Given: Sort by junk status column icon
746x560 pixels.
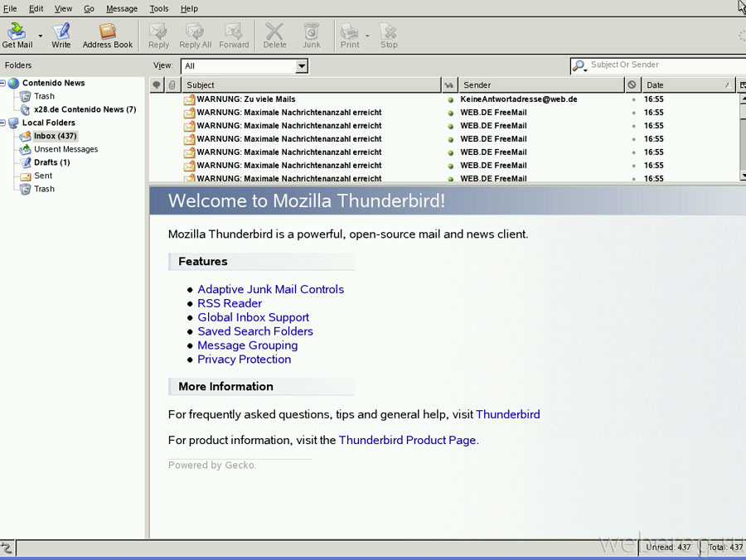Looking at the screenshot, I should click(x=632, y=85).
